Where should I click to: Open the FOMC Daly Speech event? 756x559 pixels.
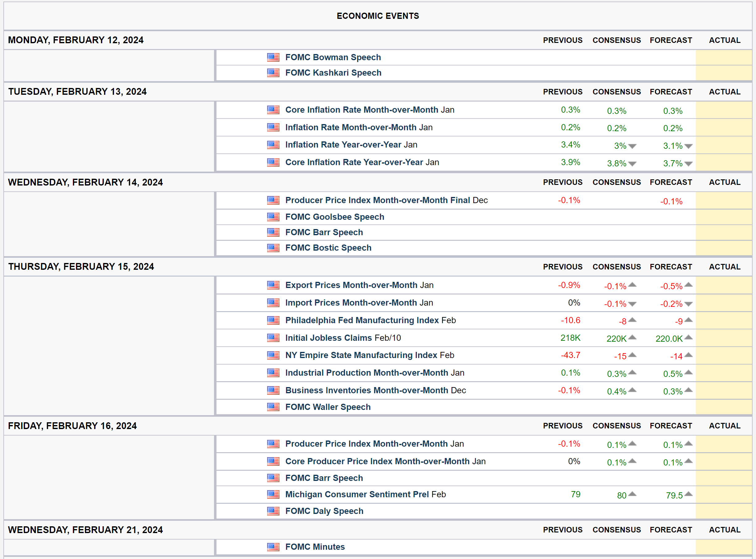(324, 511)
